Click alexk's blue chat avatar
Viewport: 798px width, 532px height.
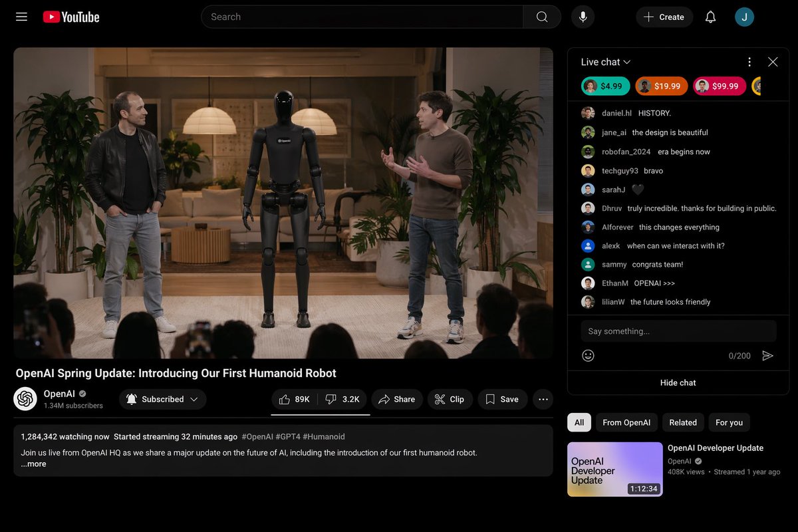[588, 245]
